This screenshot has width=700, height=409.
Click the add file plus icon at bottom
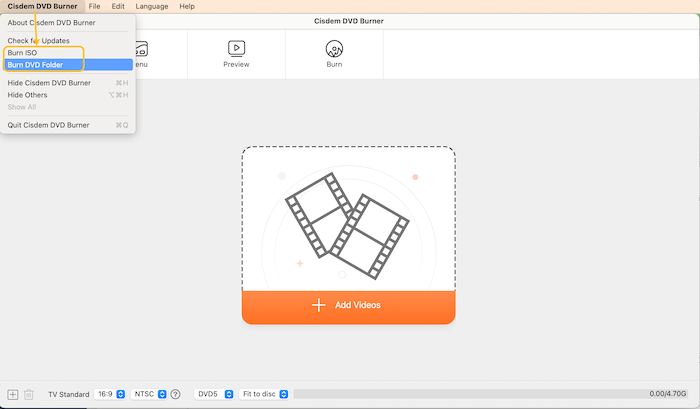(12, 394)
